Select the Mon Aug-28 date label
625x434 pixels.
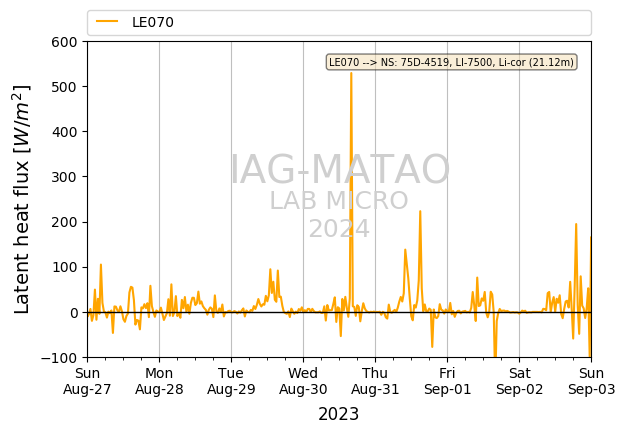159,381
